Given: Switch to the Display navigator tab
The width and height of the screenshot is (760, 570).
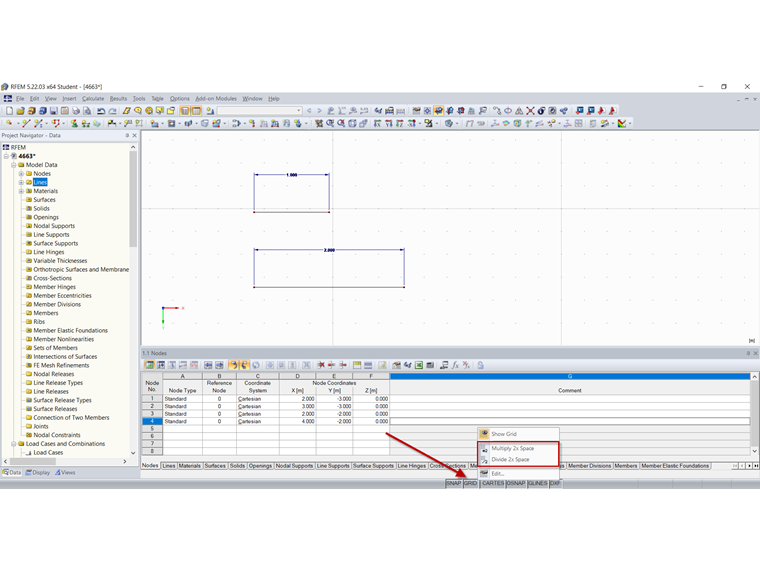Looking at the screenshot, I should (38, 472).
